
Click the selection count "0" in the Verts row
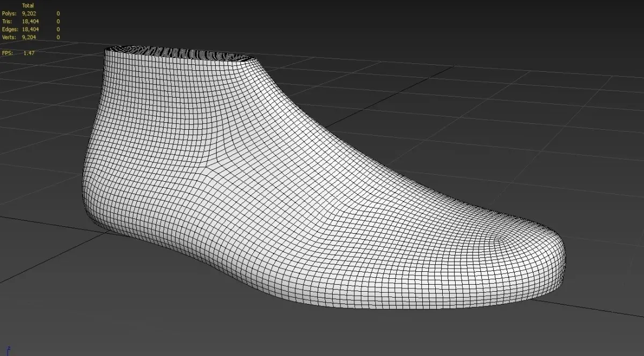click(x=58, y=38)
